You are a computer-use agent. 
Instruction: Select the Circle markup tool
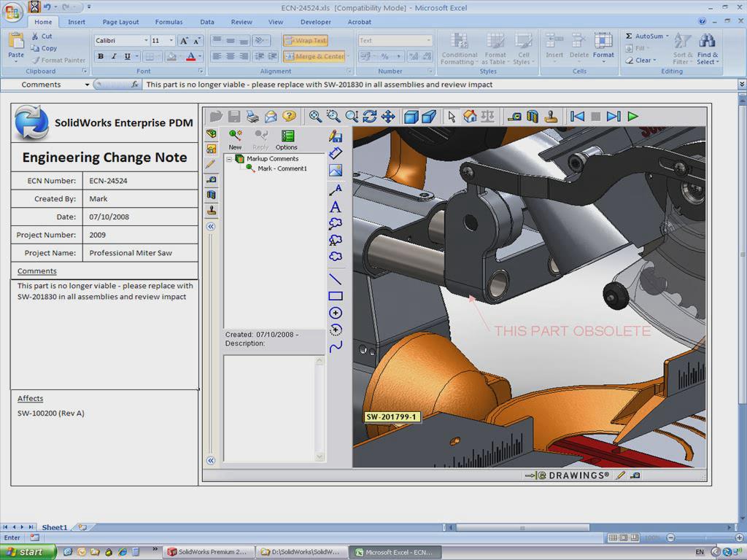point(336,313)
